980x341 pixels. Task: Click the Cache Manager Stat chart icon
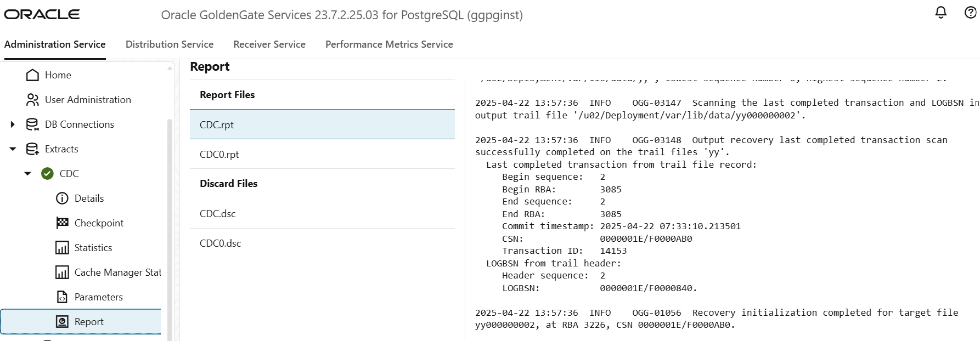pos(62,272)
